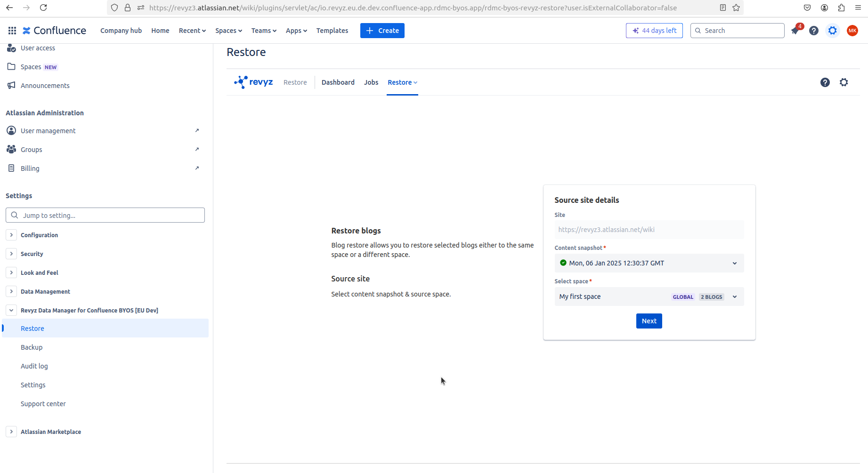Bookmark this page with the star icon
The height and width of the screenshot is (473, 868).
(x=736, y=8)
